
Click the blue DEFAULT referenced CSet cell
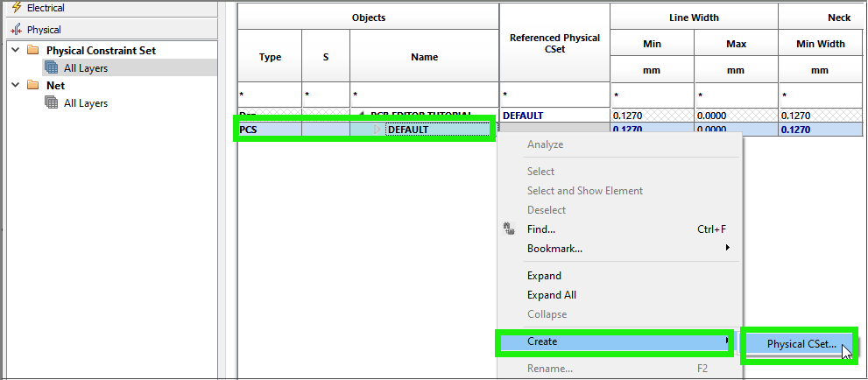coord(554,116)
